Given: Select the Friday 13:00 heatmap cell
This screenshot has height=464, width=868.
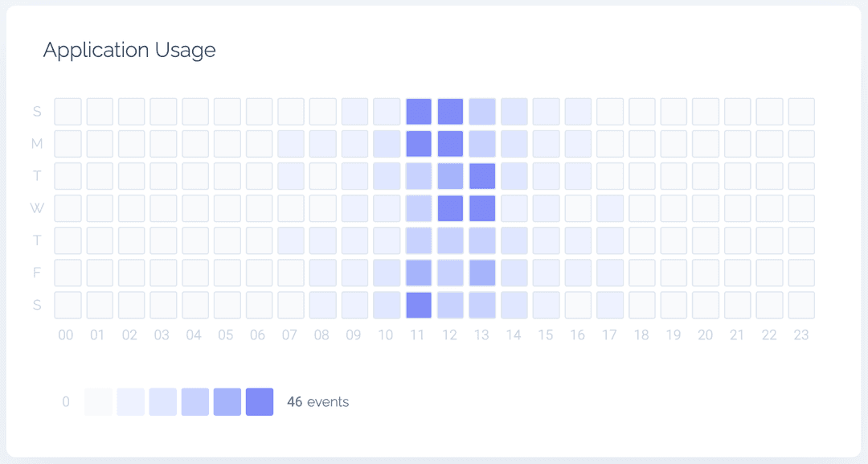Looking at the screenshot, I should coord(482,273).
